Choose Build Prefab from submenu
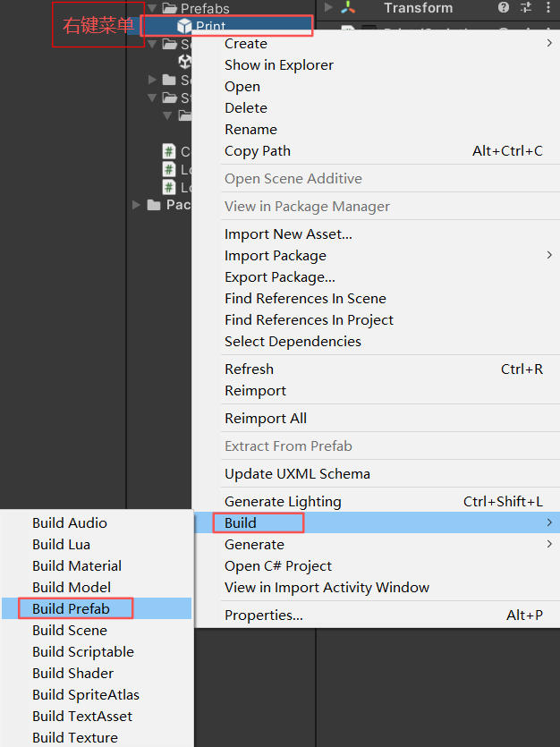The image size is (560, 747). coord(71,609)
